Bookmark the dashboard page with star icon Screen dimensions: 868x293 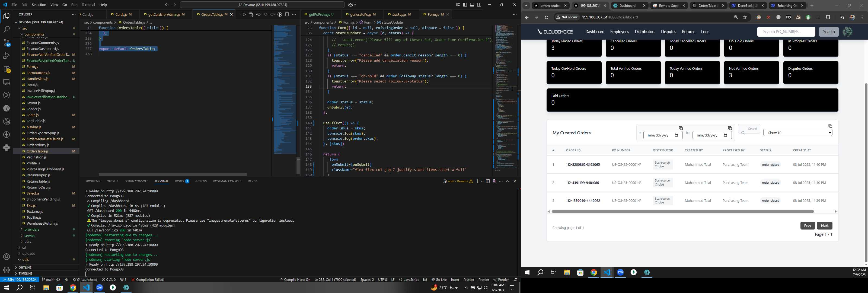[x=745, y=17]
